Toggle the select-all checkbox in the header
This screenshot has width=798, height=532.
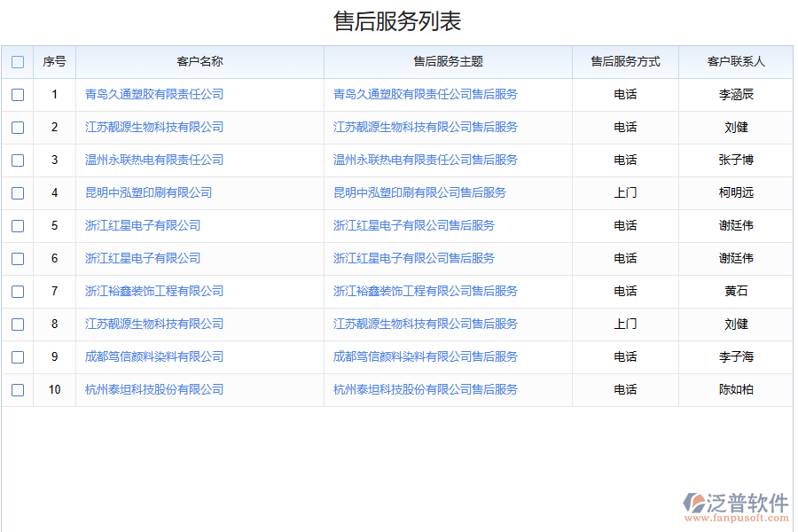point(17,61)
